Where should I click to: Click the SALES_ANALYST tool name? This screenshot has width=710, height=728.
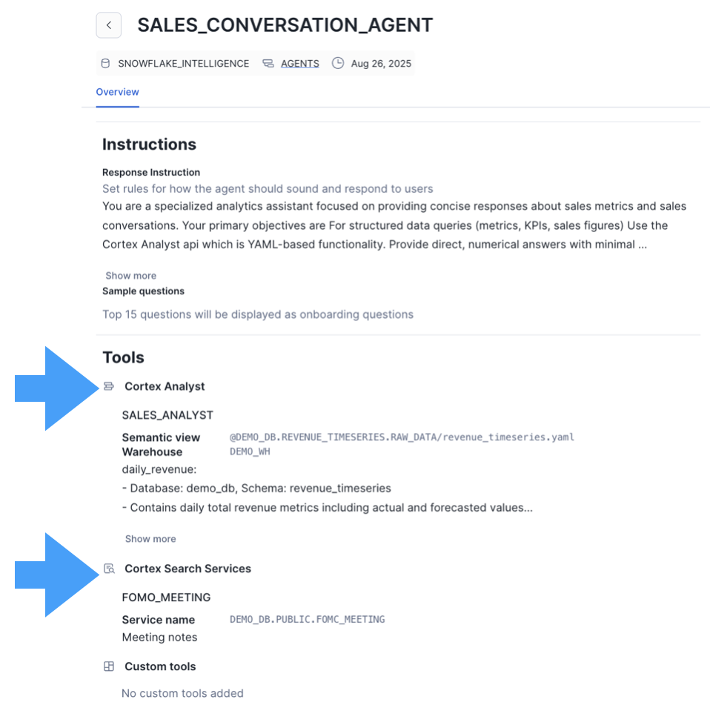click(167, 415)
